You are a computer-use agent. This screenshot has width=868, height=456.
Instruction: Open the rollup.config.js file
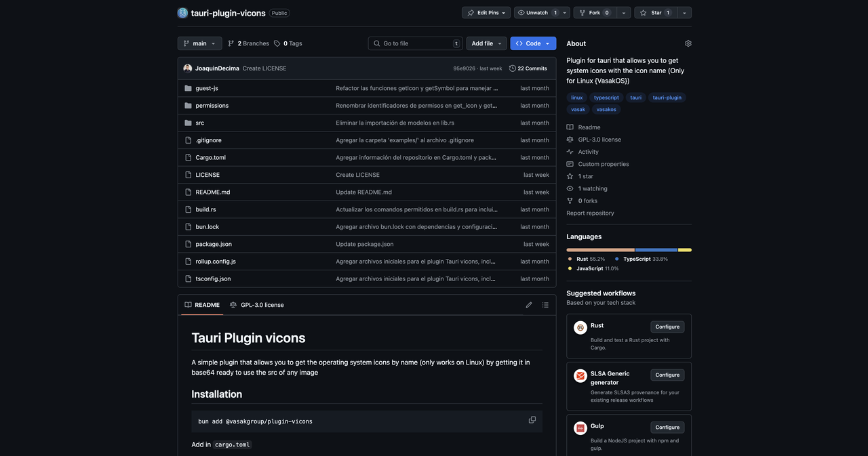click(x=216, y=262)
